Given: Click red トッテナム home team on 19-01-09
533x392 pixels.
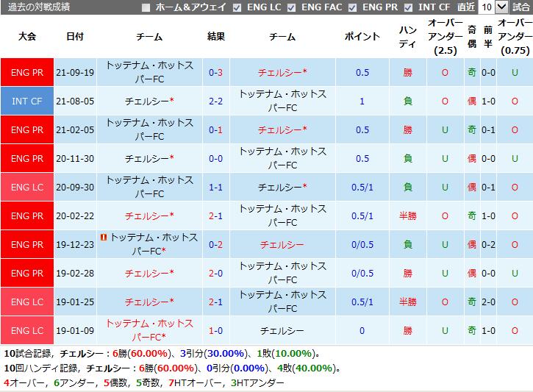Looking at the screenshot, I should [149, 330].
